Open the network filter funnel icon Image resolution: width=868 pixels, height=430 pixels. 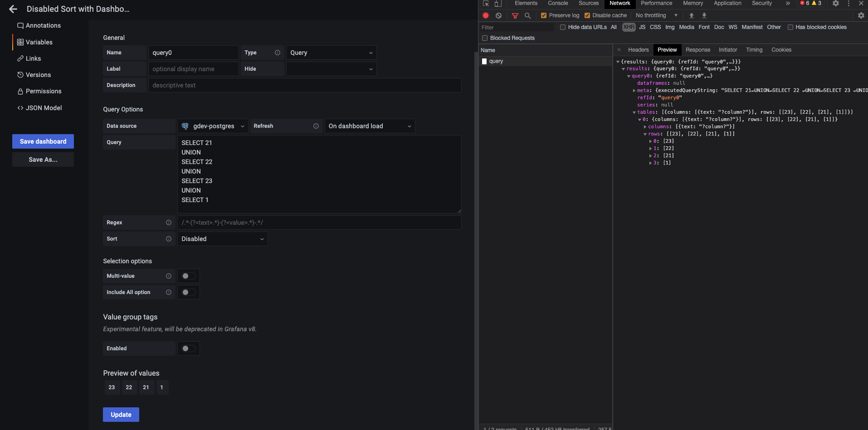(x=515, y=15)
